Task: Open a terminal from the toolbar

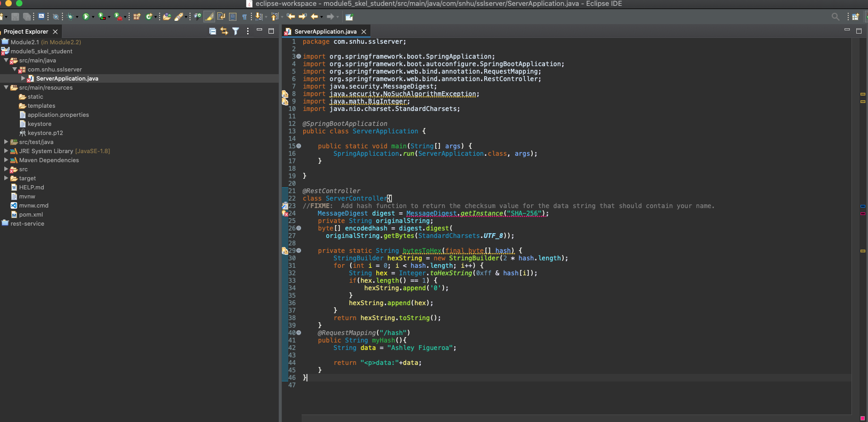Action: [x=42, y=17]
